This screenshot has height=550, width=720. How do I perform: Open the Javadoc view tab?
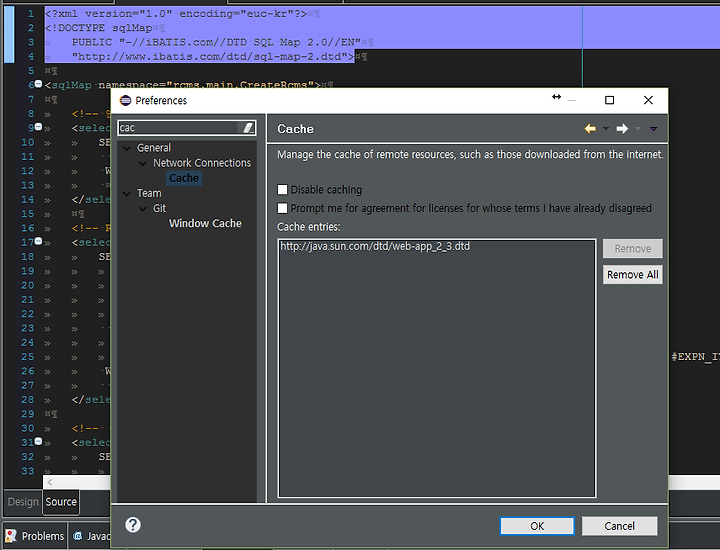click(91, 536)
